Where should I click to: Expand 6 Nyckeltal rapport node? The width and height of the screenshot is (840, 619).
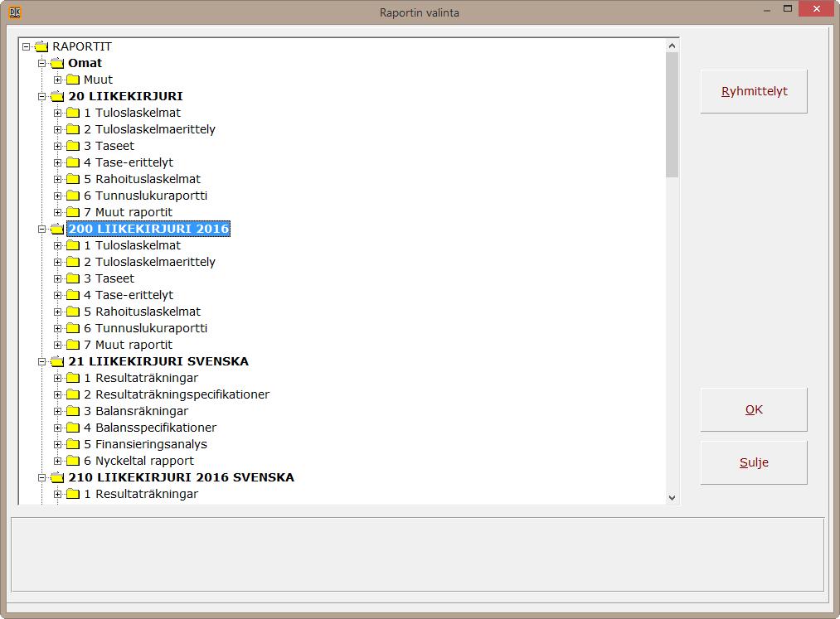[x=57, y=461]
